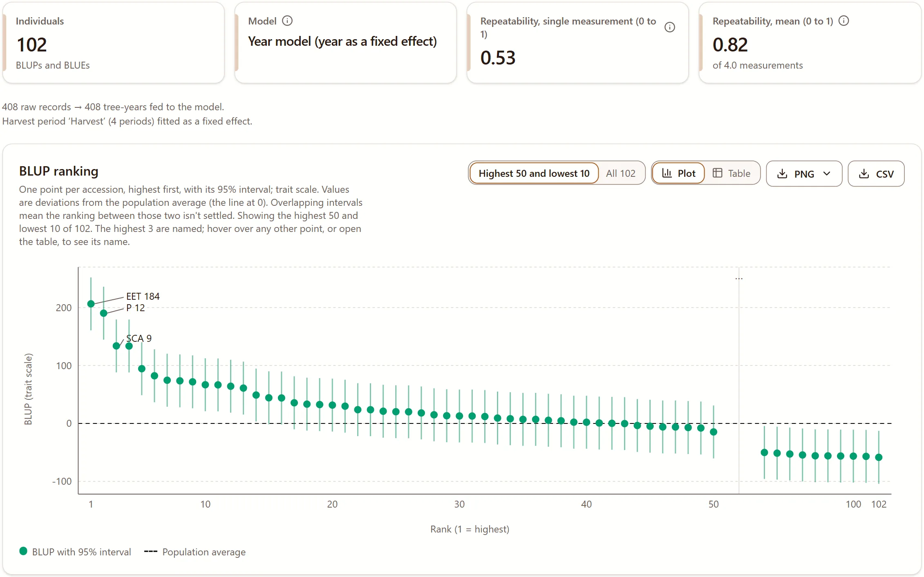The height and width of the screenshot is (577, 924).
Task: Click the bar chart icon in Plot
Action: [667, 173]
